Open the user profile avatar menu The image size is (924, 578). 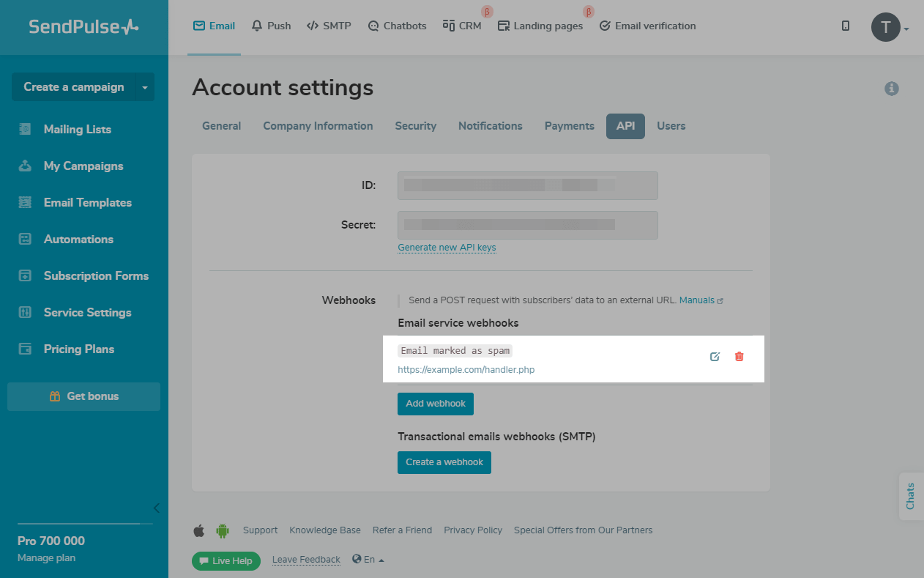(886, 28)
